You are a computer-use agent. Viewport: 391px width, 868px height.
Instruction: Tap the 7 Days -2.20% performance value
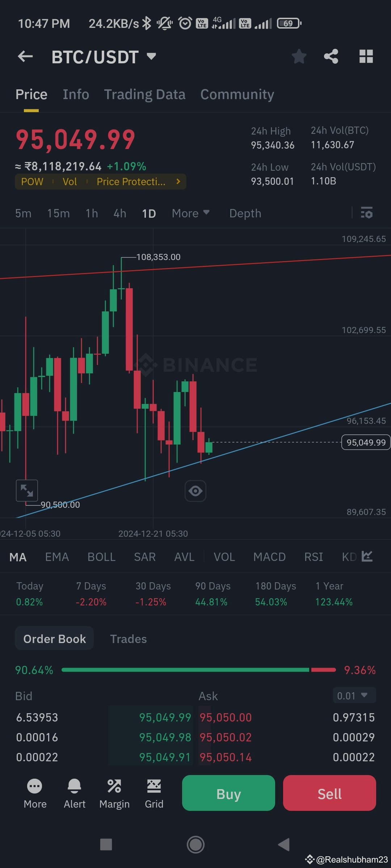tap(91, 602)
